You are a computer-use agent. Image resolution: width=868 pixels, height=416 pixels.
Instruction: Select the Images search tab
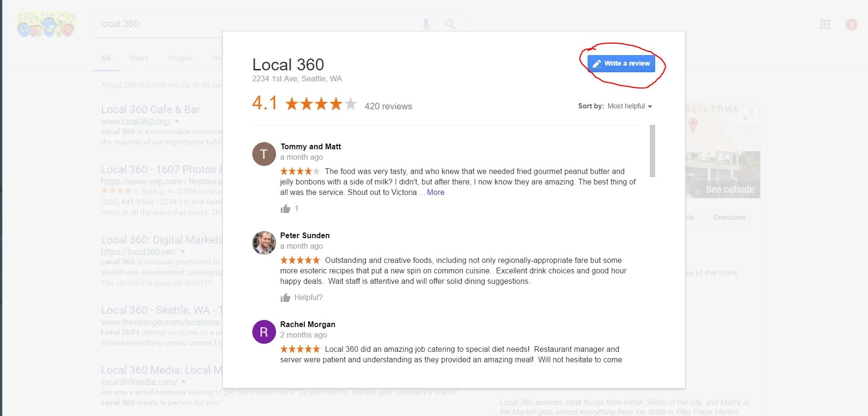pyautogui.click(x=180, y=58)
